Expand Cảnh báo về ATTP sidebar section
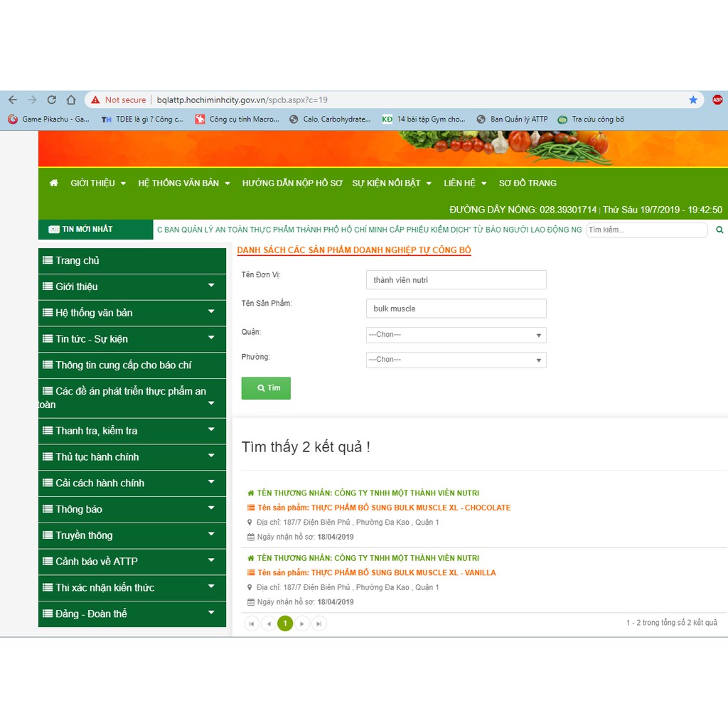 pyautogui.click(x=132, y=562)
